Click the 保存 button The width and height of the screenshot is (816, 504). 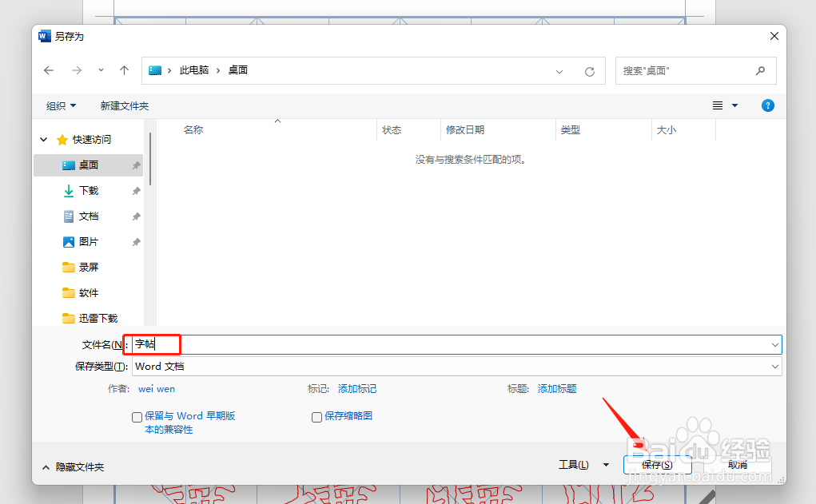tap(658, 464)
